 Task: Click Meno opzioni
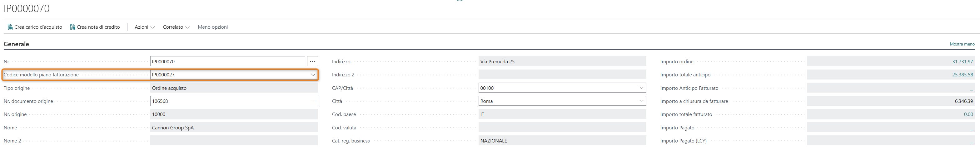tap(213, 27)
